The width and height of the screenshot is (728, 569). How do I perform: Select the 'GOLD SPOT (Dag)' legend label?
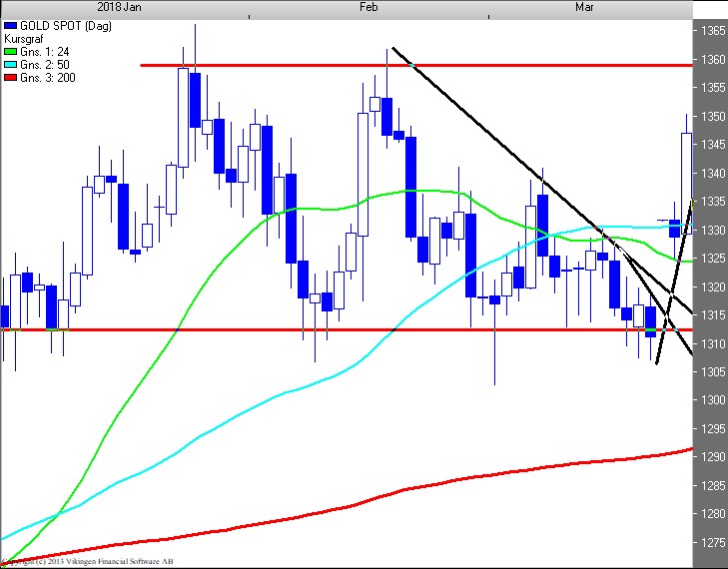tap(66, 26)
